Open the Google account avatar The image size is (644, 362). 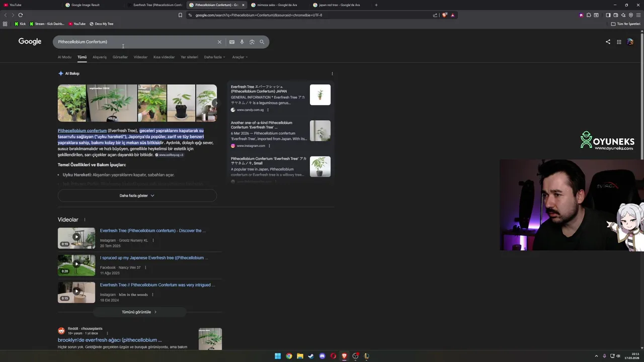pyautogui.click(x=630, y=42)
